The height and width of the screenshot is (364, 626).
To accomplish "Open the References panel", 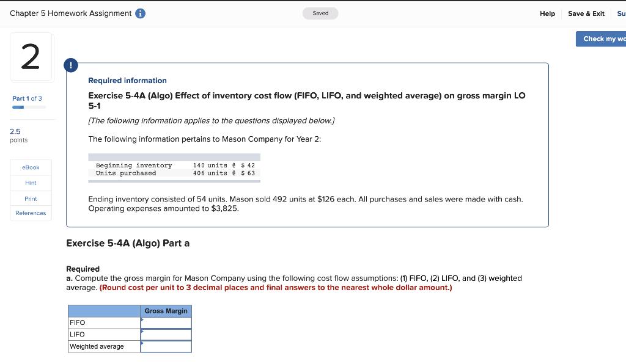I will (31, 213).
